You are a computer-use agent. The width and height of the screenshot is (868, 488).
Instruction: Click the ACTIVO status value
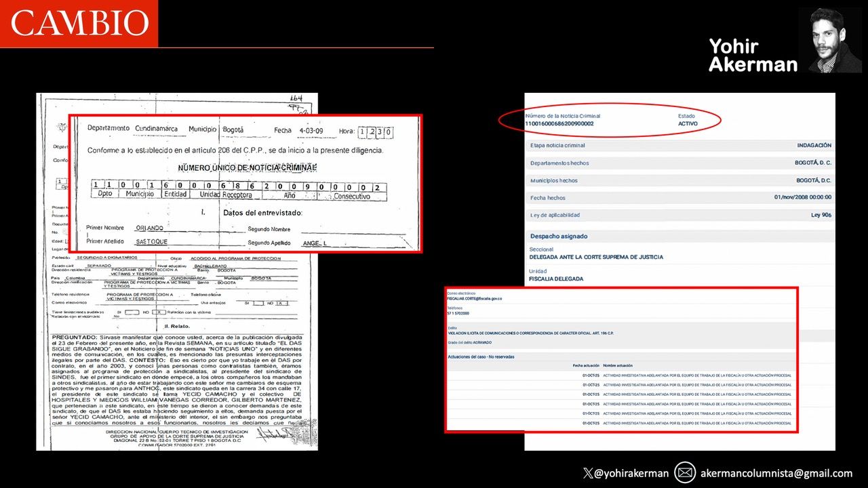coord(688,124)
